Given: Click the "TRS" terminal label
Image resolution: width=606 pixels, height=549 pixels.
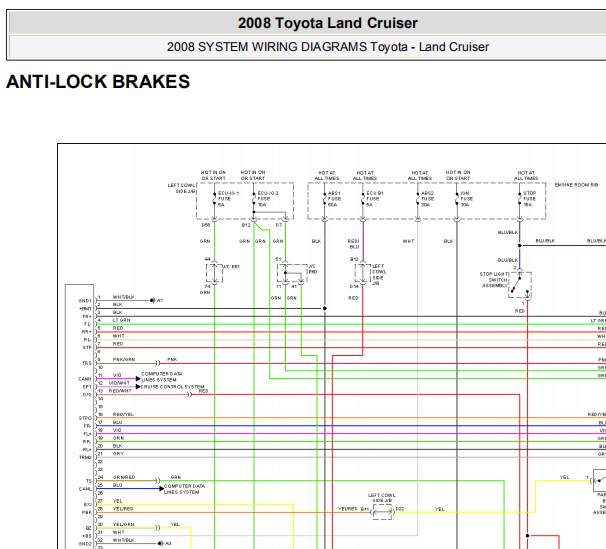Looking at the screenshot, I should coord(87,363).
